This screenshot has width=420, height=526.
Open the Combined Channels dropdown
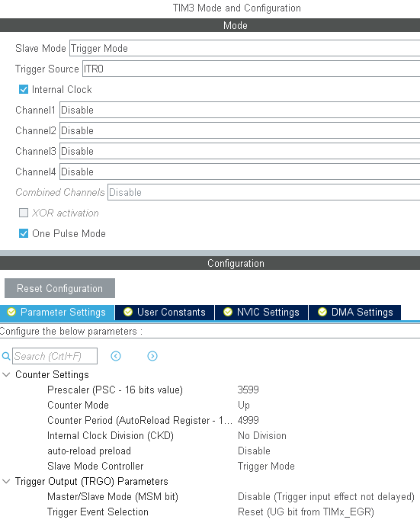pyautogui.click(x=264, y=192)
